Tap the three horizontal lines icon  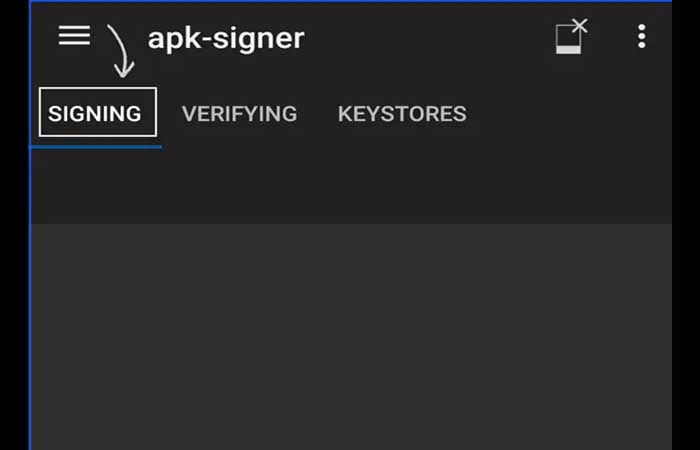coord(74,36)
